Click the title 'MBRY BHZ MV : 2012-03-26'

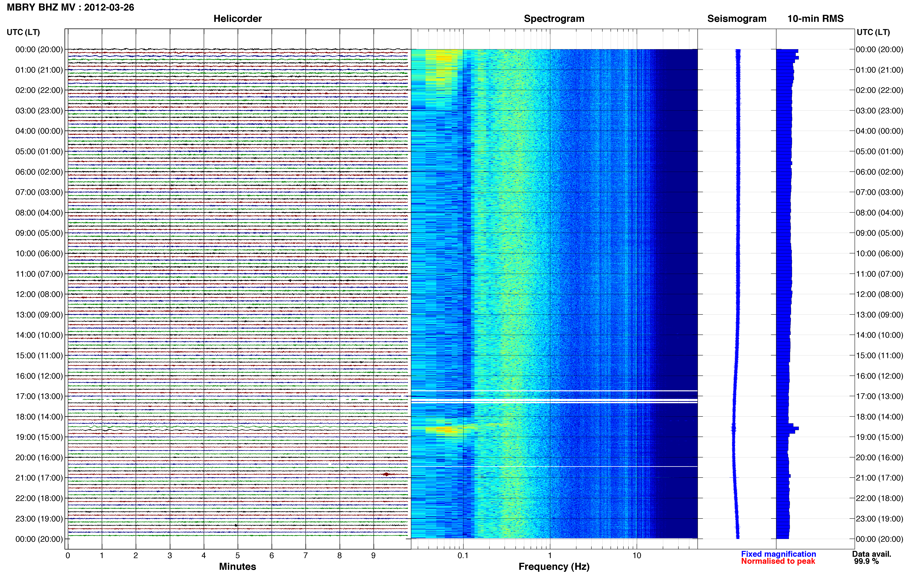71,7
